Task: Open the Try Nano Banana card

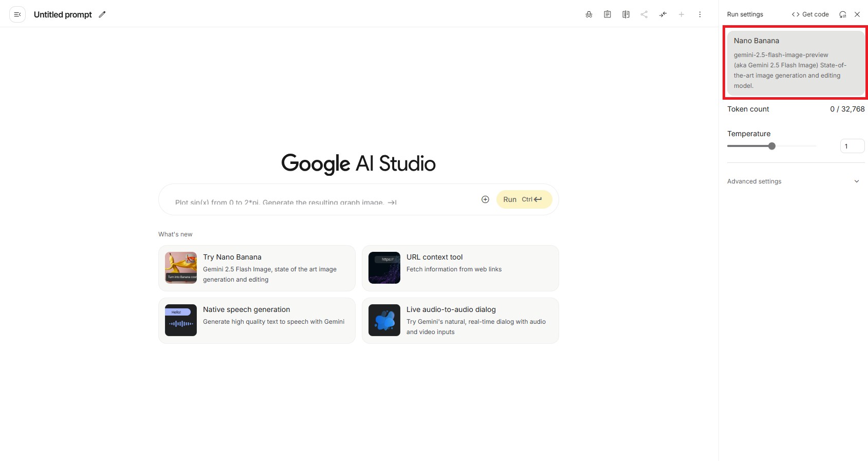Action: (x=257, y=268)
